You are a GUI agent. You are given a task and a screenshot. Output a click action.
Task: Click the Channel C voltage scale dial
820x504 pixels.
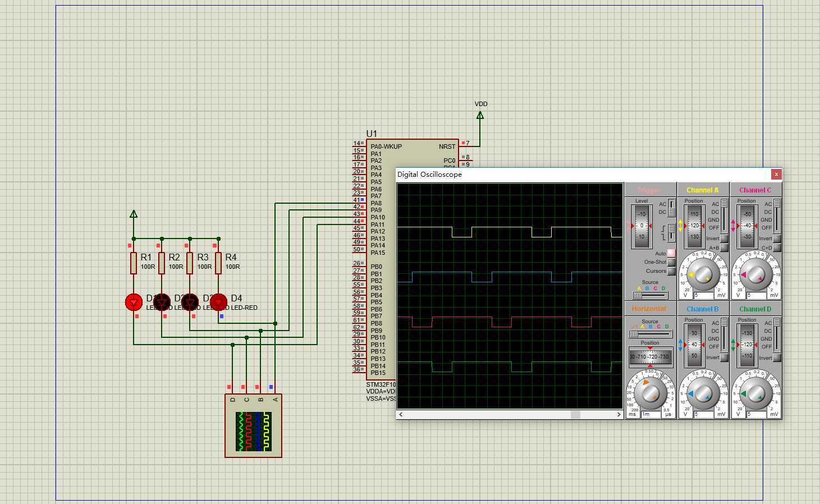755,274
